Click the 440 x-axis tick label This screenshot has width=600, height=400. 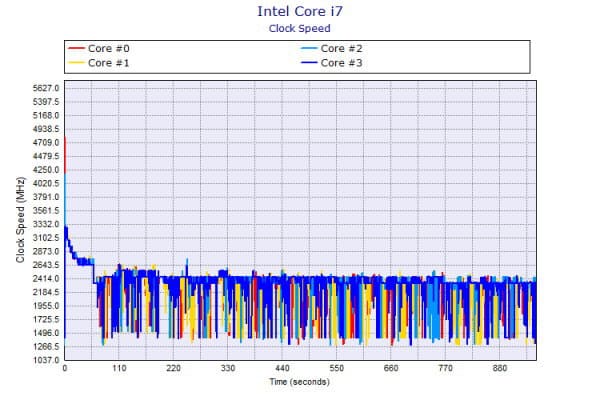282,368
